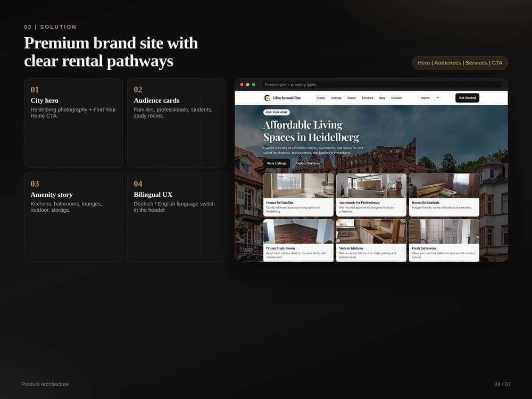The width and height of the screenshot is (532, 399).
Task: Open the Rooms for Students card image
Action: (444, 186)
